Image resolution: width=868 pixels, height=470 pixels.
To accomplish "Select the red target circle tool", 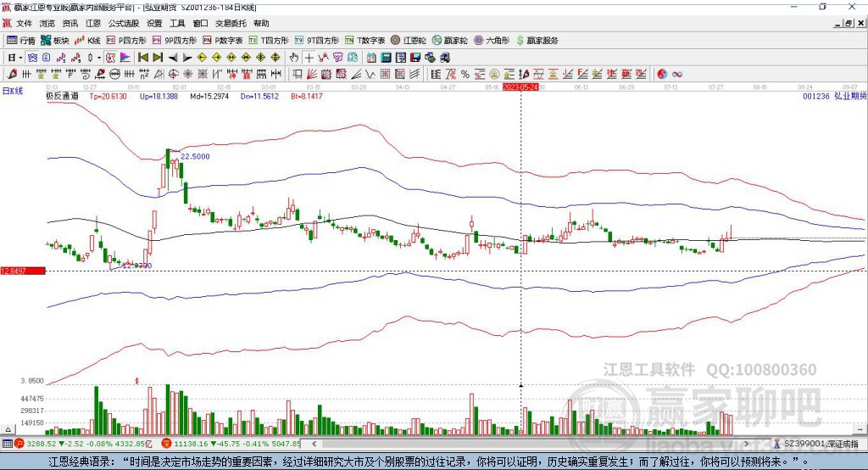I will (173, 75).
